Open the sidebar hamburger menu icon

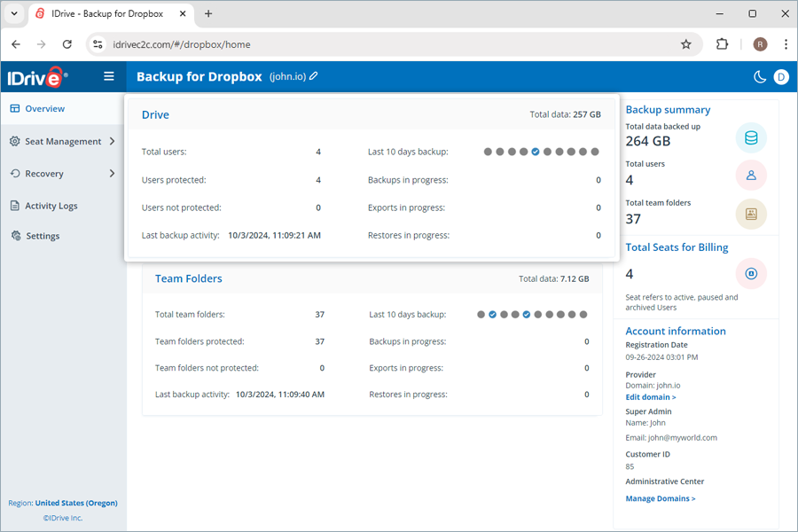pos(108,76)
